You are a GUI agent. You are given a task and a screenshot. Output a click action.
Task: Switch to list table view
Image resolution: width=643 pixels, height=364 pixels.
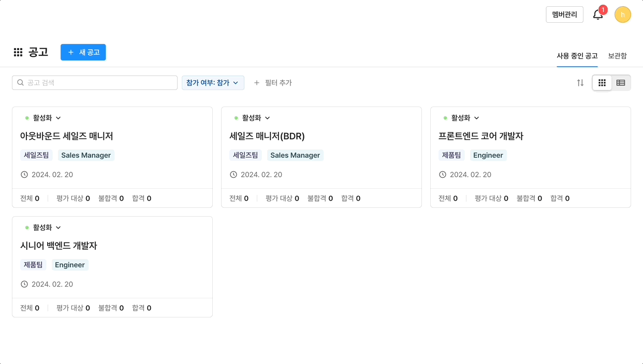[x=621, y=83]
